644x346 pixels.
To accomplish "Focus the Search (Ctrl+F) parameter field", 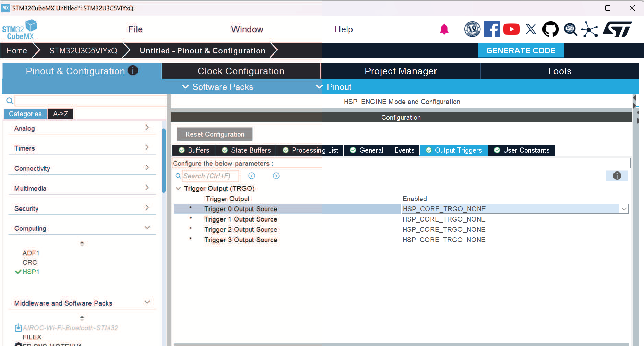I will pyautogui.click(x=210, y=176).
